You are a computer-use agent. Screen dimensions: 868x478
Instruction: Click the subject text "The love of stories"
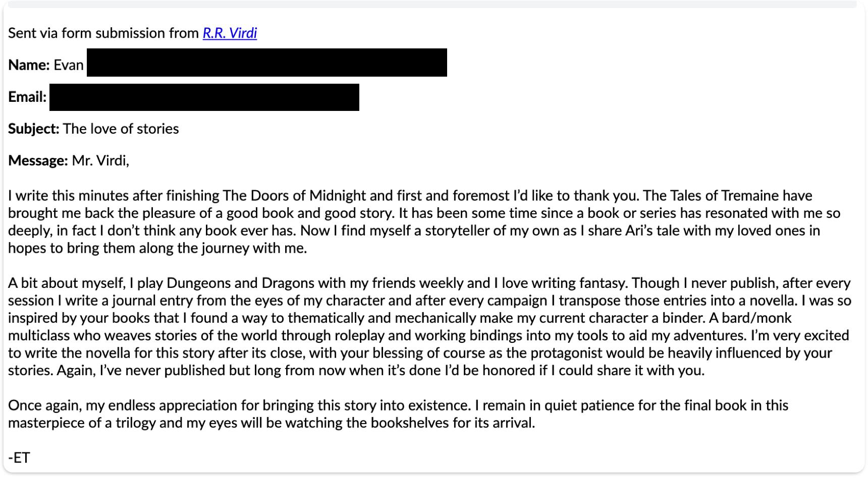(121, 129)
